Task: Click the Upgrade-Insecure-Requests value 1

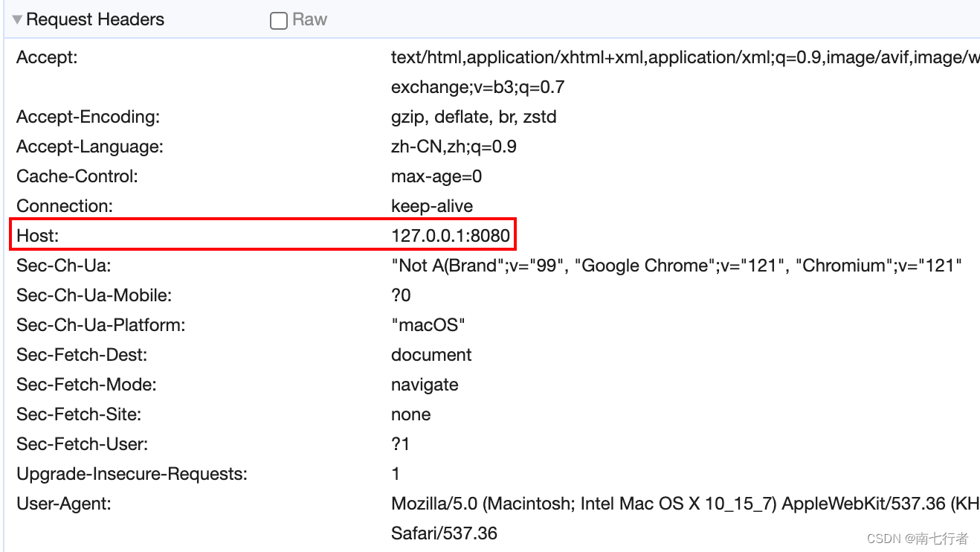Action: (x=396, y=474)
